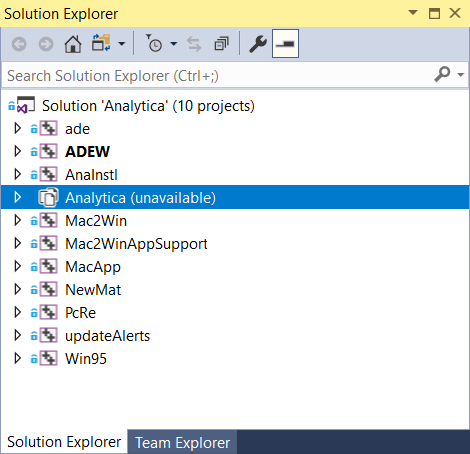Expand the AnaInstl project
This screenshot has width=470, height=454.
17,174
